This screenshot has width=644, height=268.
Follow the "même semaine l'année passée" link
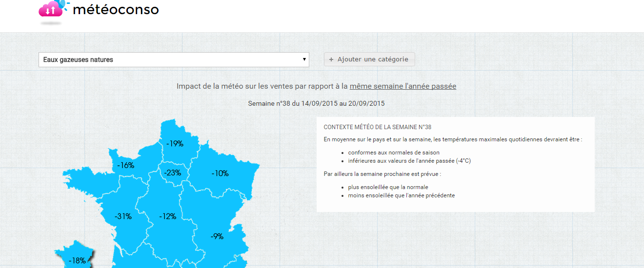[402, 86]
